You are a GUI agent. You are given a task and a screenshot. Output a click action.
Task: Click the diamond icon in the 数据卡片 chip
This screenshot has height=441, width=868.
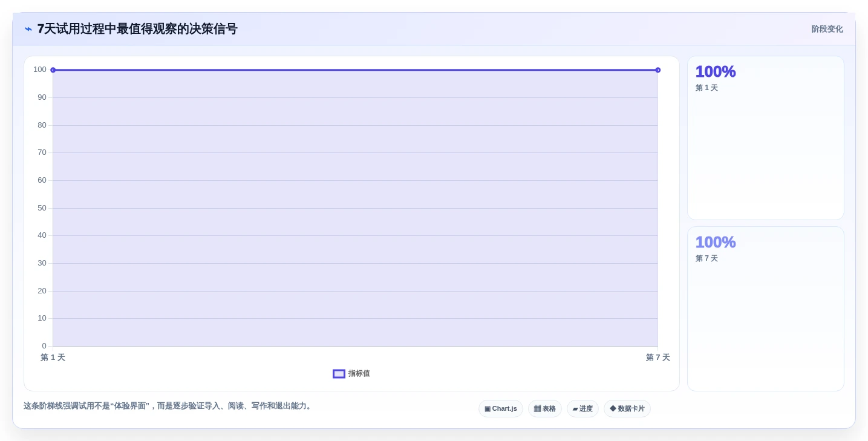(613, 409)
